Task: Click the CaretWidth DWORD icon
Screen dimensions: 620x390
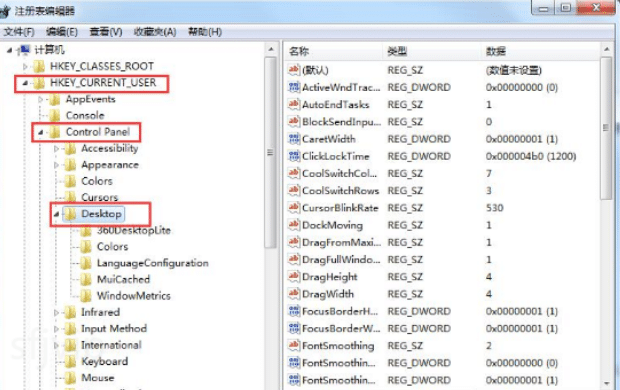Action: 294,139
